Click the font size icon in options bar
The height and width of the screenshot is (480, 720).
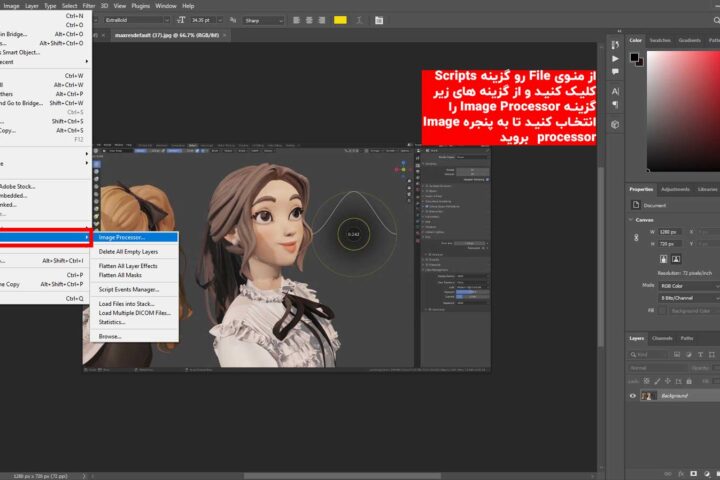(181, 20)
